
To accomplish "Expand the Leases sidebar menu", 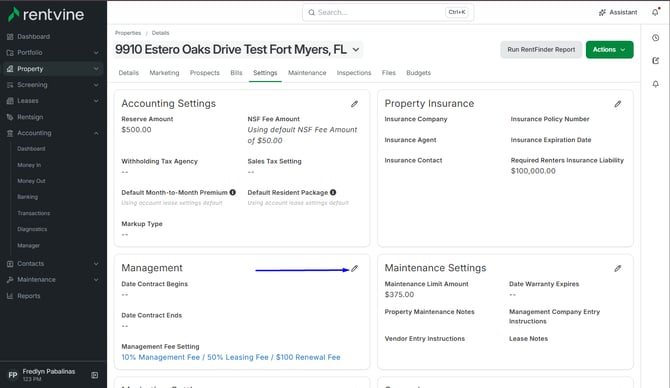I will 53,101.
